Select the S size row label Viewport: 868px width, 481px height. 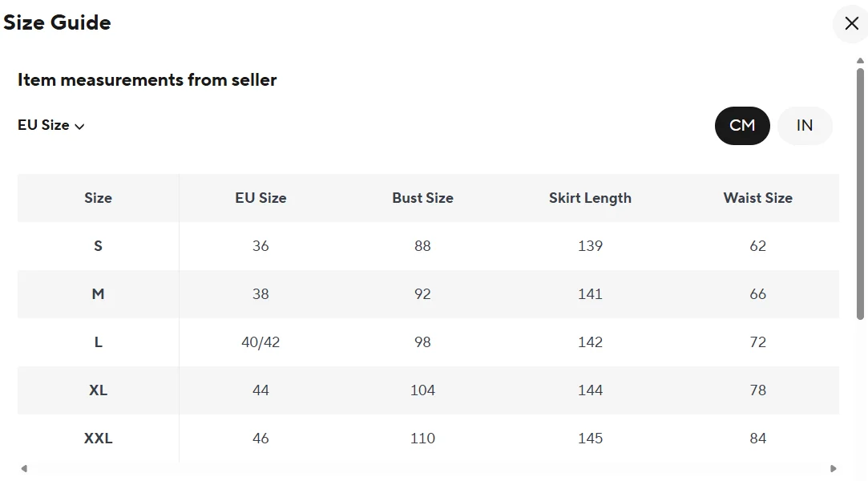98,246
